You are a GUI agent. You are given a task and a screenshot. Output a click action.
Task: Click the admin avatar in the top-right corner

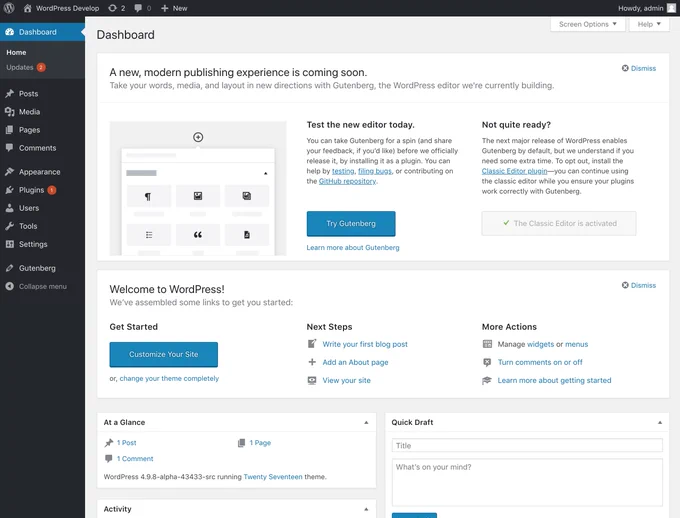[671, 8]
